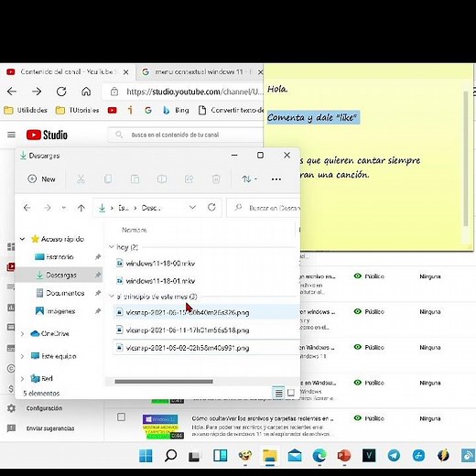
Task: Expand the Este equipo tree node
Action: pyautogui.click(x=22, y=356)
